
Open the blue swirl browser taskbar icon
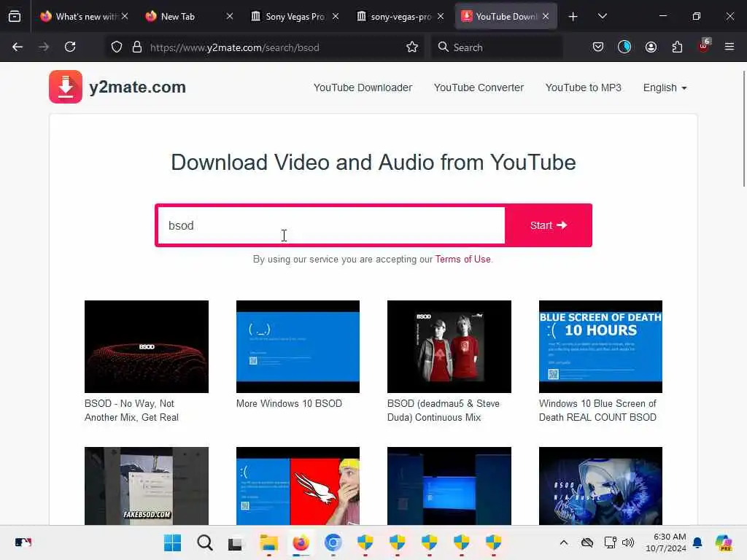333,542
